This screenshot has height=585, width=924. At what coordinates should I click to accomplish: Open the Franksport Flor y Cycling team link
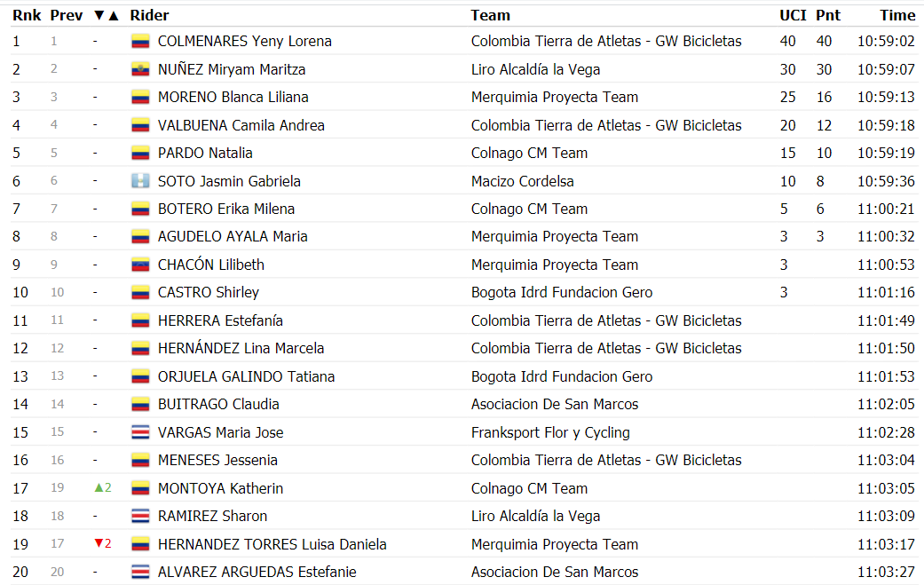click(x=550, y=432)
